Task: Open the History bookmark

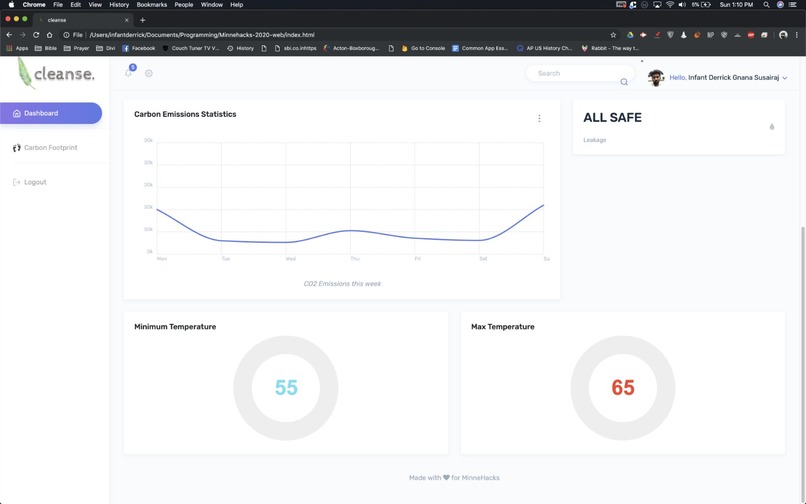Action: click(241, 48)
